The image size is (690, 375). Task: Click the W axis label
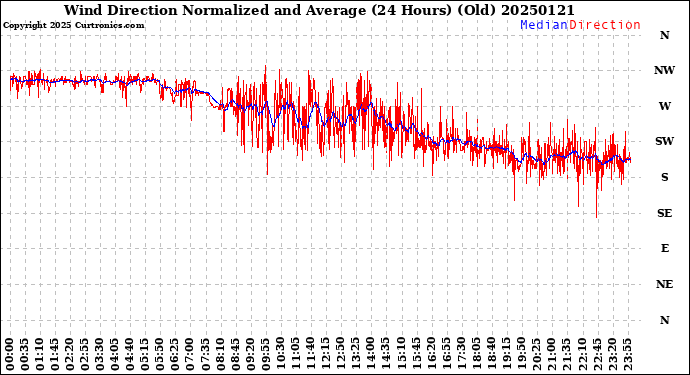664,106
